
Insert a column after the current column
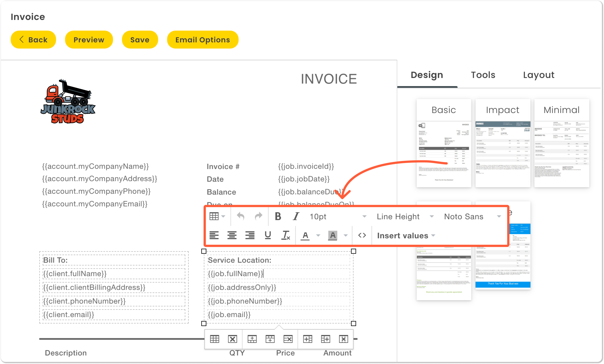point(326,339)
